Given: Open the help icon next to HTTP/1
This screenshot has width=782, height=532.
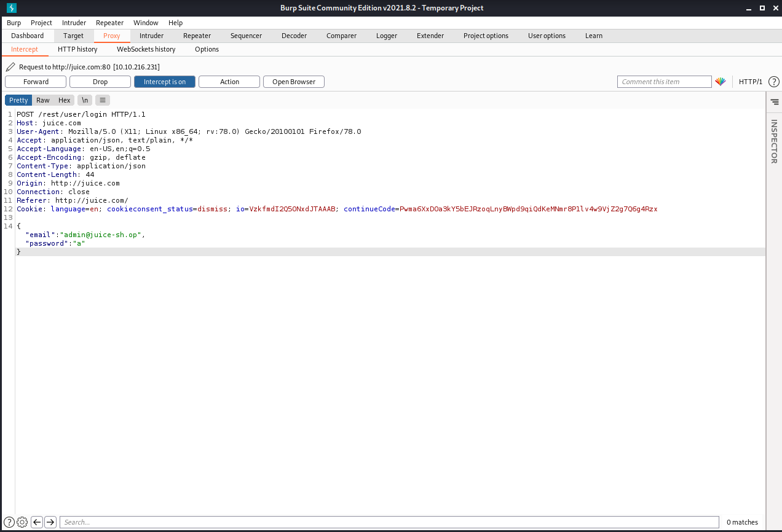Looking at the screenshot, I should (774, 82).
